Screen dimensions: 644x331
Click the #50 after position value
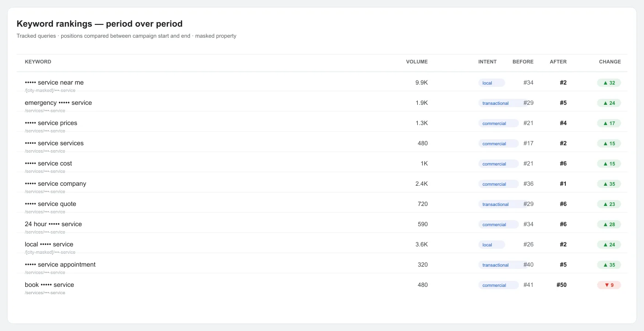[x=562, y=285]
